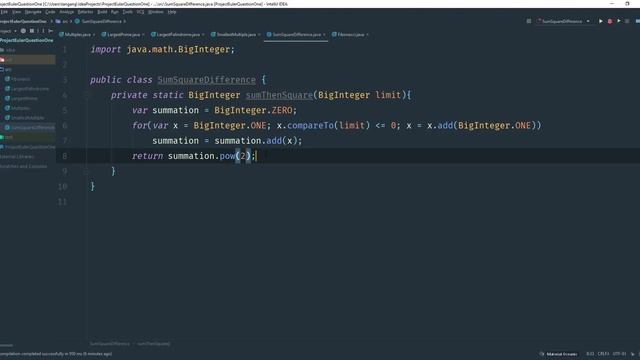This screenshot has height=360, width=640.
Task: Open the Code menu
Action: [50, 12]
